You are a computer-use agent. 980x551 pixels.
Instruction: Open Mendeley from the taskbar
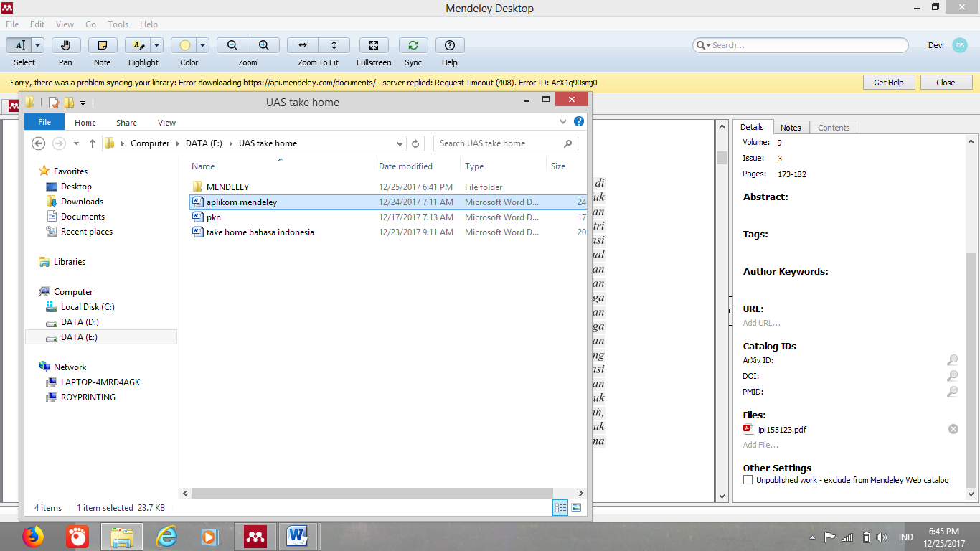[255, 536]
